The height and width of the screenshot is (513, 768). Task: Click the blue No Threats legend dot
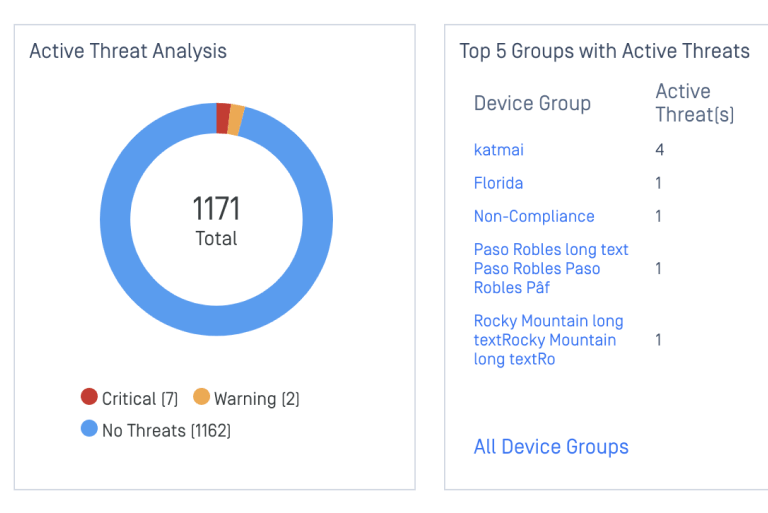pyautogui.click(x=89, y=429)
